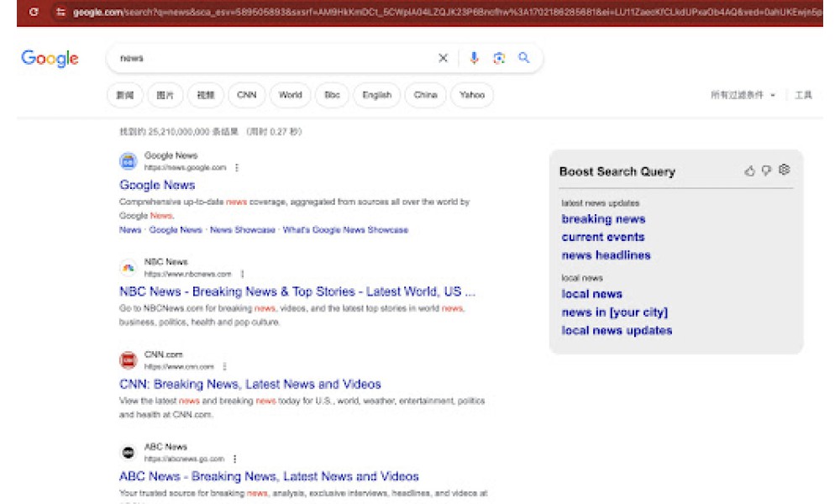Open 'What's Google News Showcase' sitelink
840x504 pixels.
[x=345, y=230]
